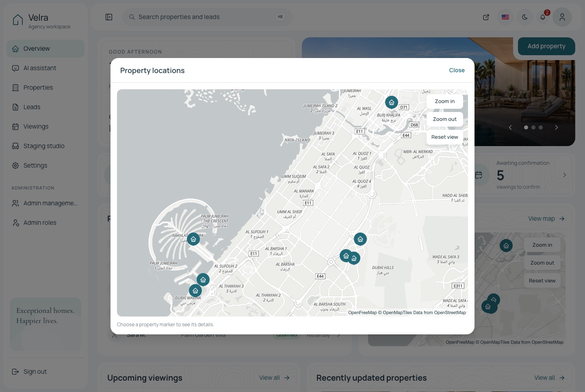Go to Overview in sidebar

click(x=45, y=49)
